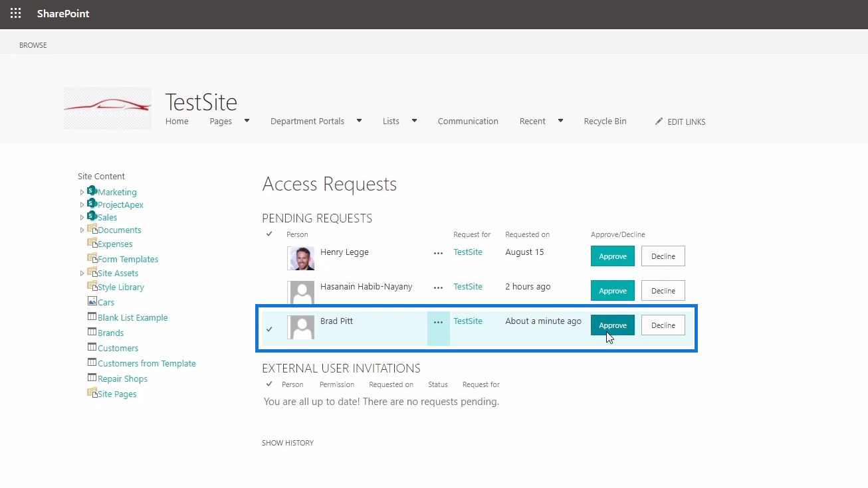Click the Cars picture library icon
Viewport: 868px width, 488px height.
point(92,301)
